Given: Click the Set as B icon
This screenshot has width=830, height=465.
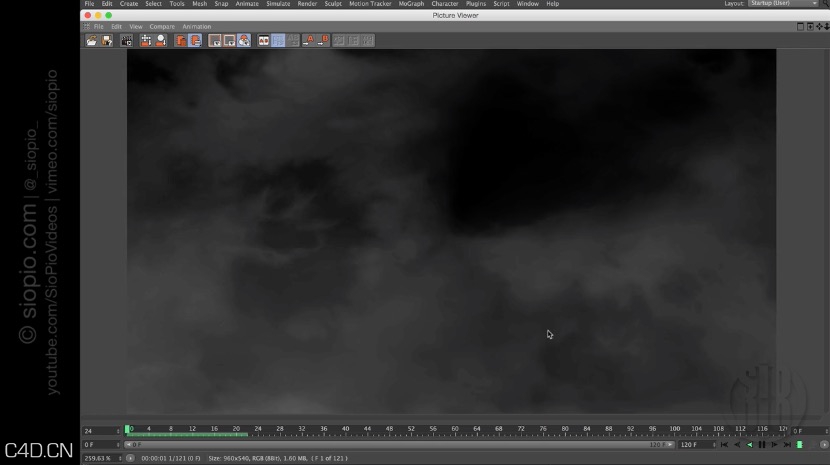Looking at the screenshot, I should pos(323,40).
